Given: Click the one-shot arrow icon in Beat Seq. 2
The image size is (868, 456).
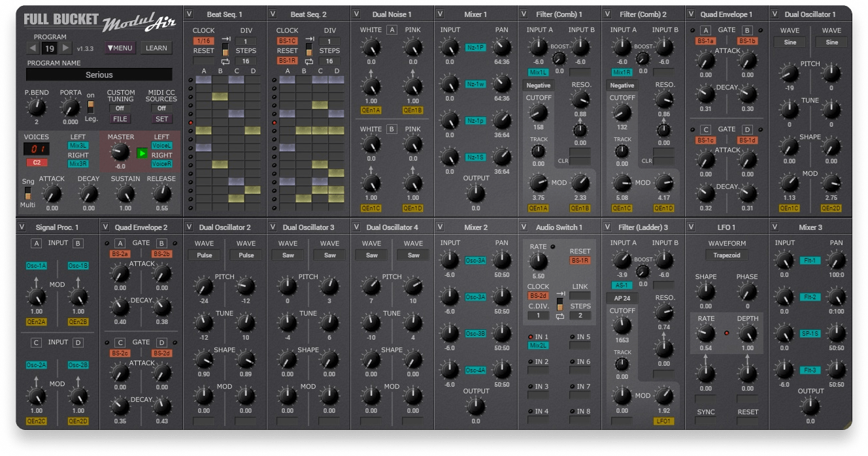Looking at the screenshot, I should pos(309,39).
